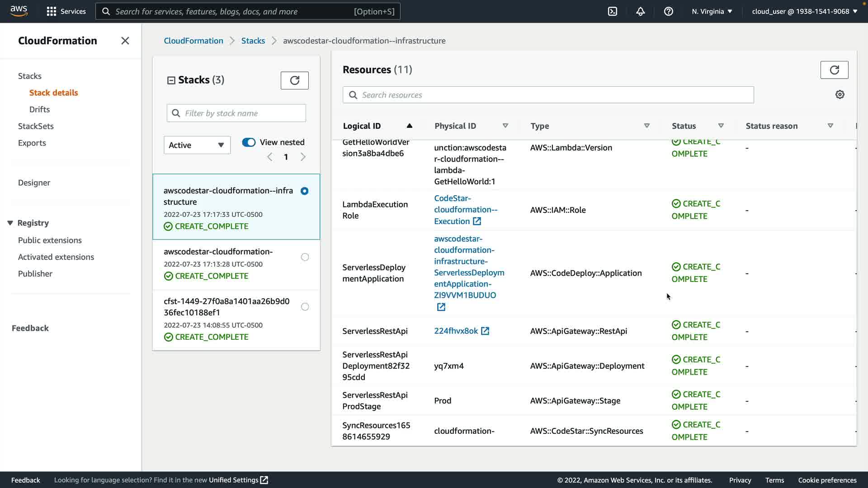This screenshot has height=488, width=868.
Task: Open the notifications bell
Action: (640, 11)
